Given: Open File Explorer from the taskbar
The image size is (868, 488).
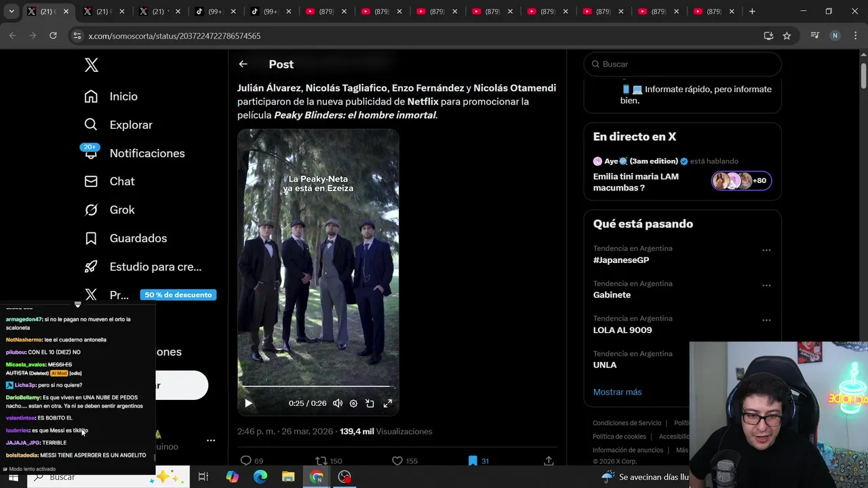Looking at the screenshot, I should pyautogui.click(x=288, y=477).
